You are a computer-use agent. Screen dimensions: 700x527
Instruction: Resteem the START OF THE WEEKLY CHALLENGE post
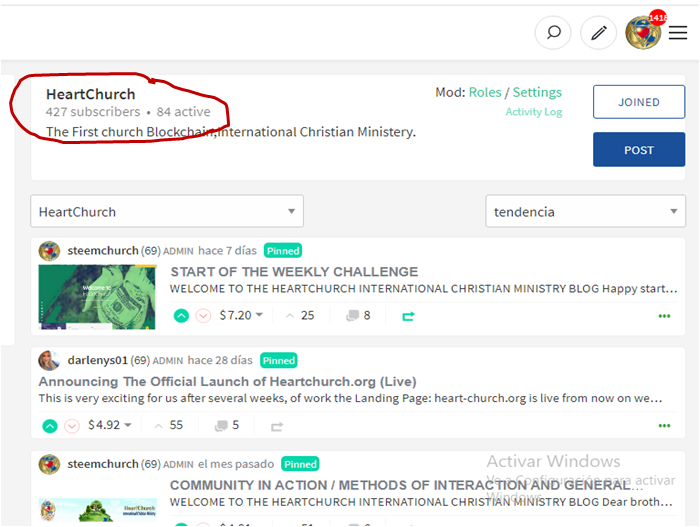coord(408,316)
